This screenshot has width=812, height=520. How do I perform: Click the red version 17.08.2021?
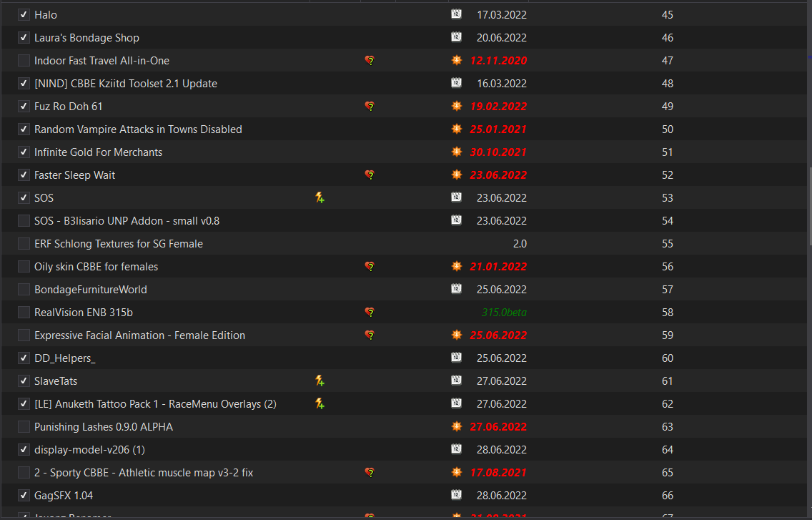[498, 472]
